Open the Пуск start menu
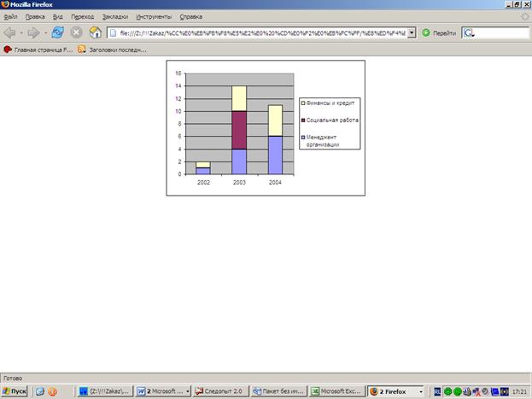Viewport: 532px width, 399px height. [15, 391]
